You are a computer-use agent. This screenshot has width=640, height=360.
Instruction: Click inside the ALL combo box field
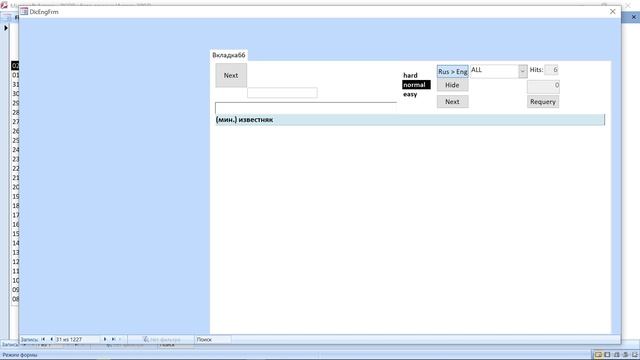(494, 71)
